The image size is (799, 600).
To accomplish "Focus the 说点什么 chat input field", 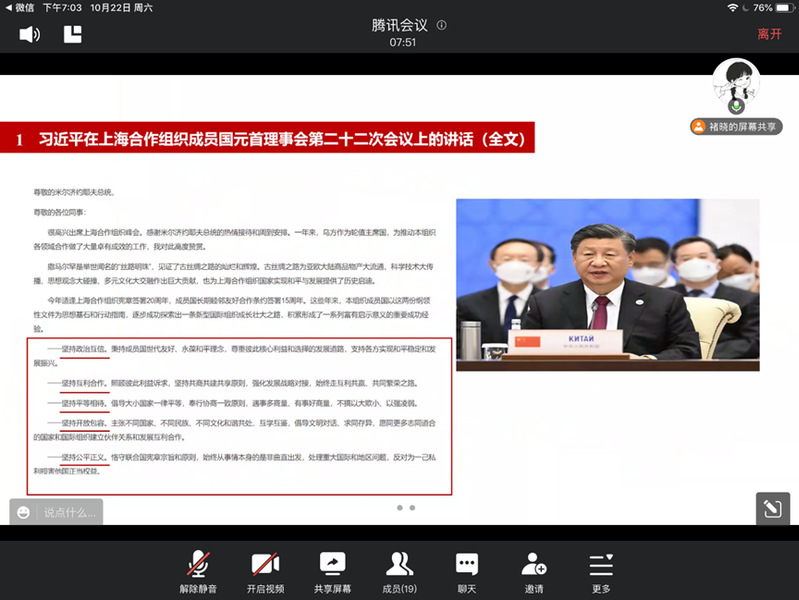I will point(70,512).
